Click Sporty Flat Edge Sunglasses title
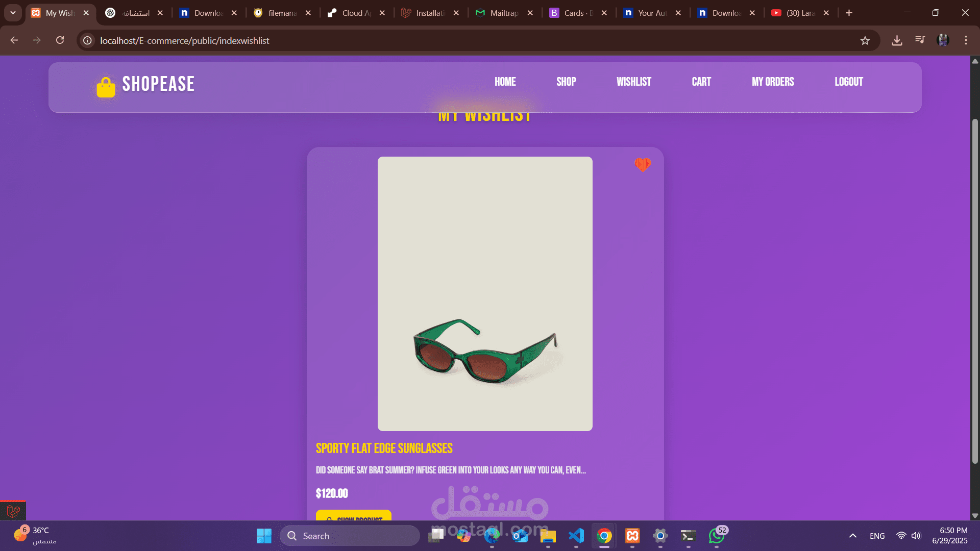Screen dimensions: 980x551 click(384, 448)
